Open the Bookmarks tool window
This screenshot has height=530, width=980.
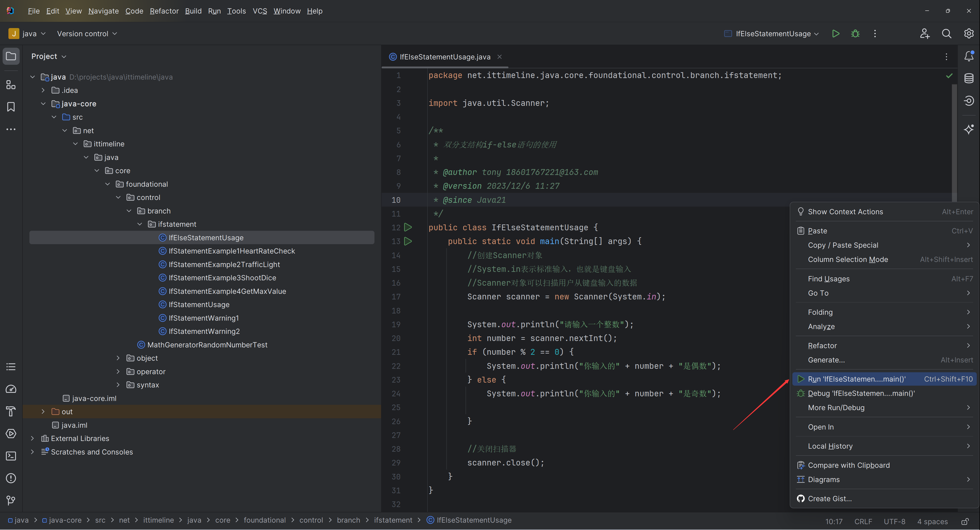(11, 107)
